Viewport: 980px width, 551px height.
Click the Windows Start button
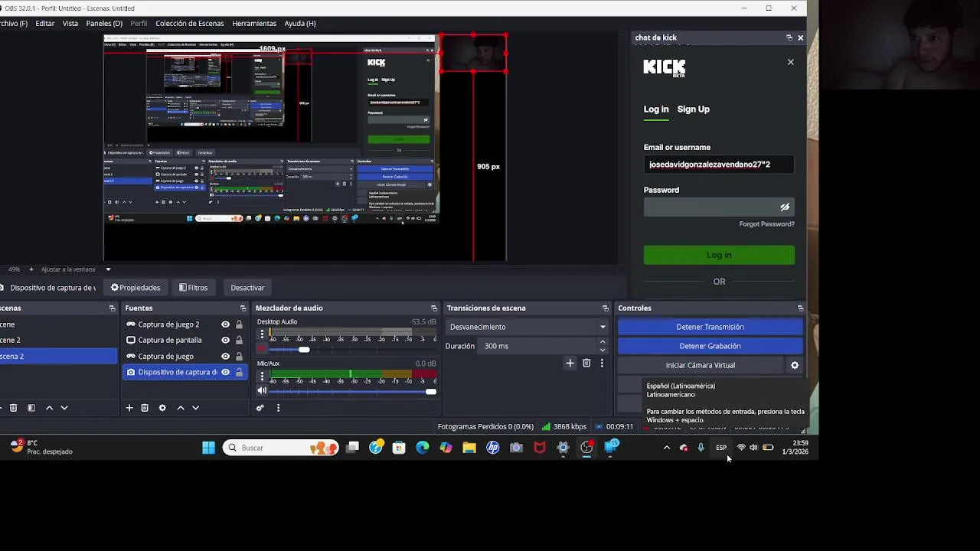(208, 448)
